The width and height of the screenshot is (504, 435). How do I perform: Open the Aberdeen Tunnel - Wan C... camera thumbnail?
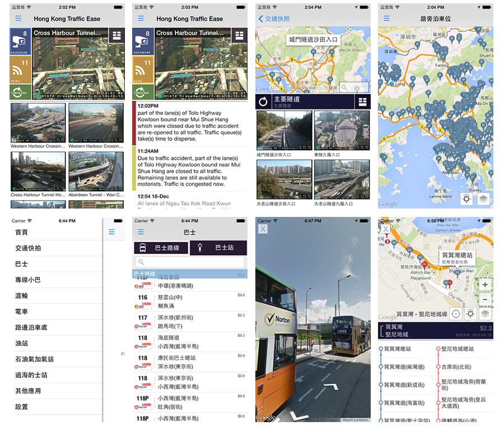(96, 172)
